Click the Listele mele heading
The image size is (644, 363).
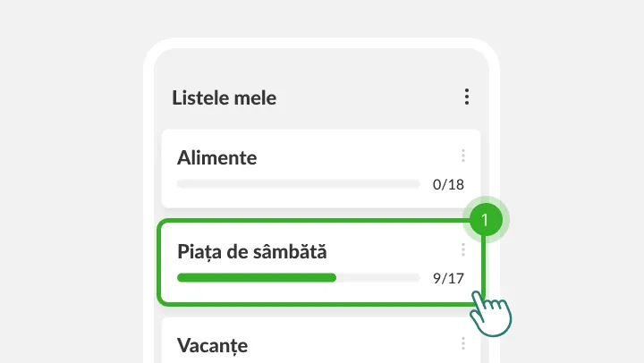point(225,97)
